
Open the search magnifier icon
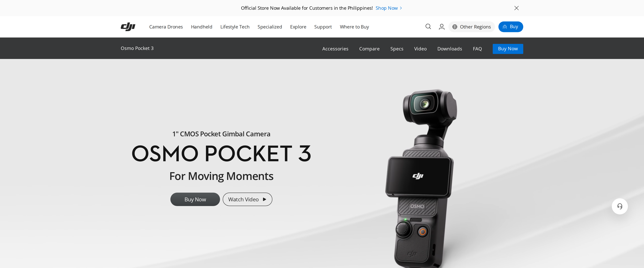coord(428,26)
